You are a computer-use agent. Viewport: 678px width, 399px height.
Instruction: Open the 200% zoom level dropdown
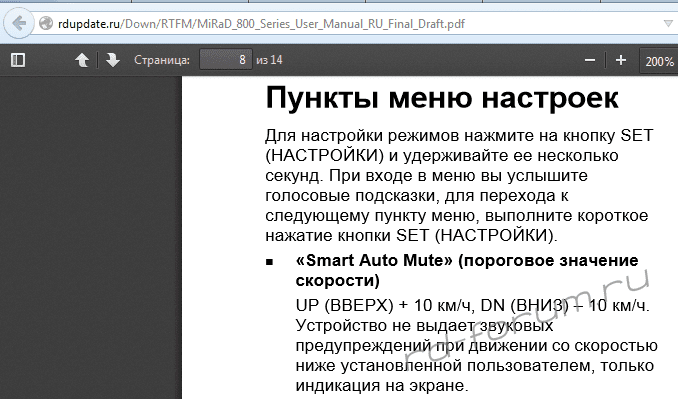tap(659, 61)
